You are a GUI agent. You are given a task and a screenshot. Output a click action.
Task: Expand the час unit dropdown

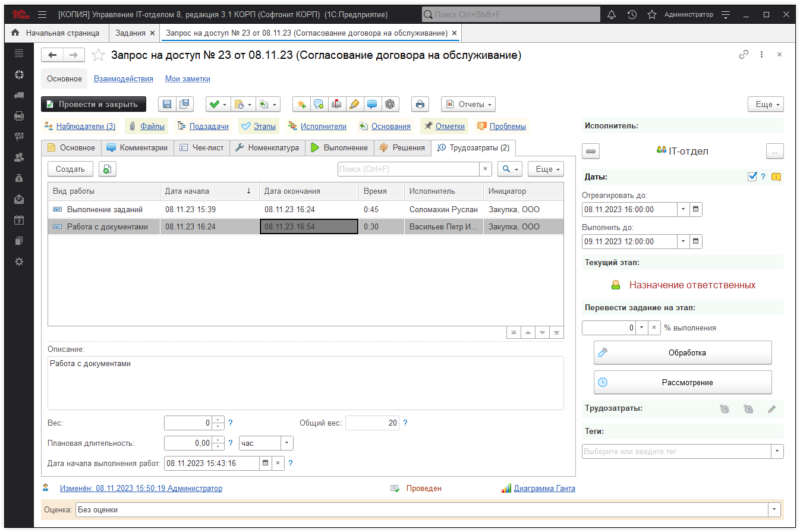(286, 443)
